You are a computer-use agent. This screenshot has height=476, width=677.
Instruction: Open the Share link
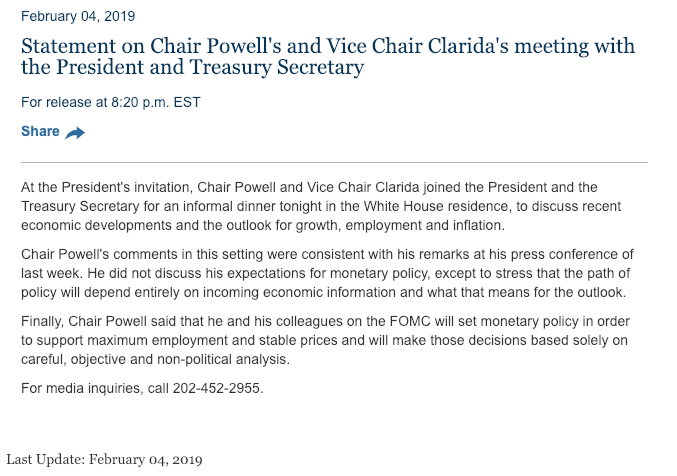point(41,132)
